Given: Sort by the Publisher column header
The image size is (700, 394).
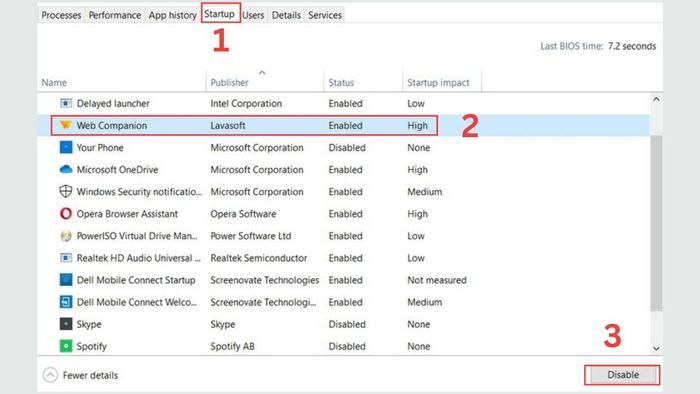Looking at the screenshot, I should [x=229, y=83].
